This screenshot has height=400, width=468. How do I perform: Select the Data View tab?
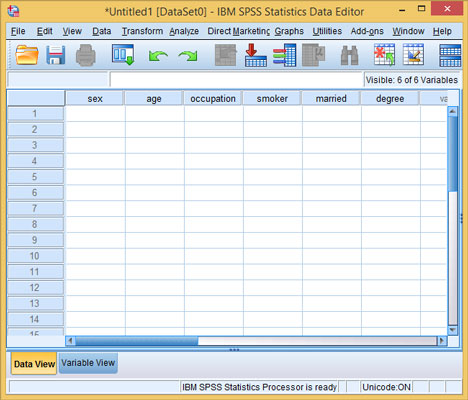[x=34, y=364]
